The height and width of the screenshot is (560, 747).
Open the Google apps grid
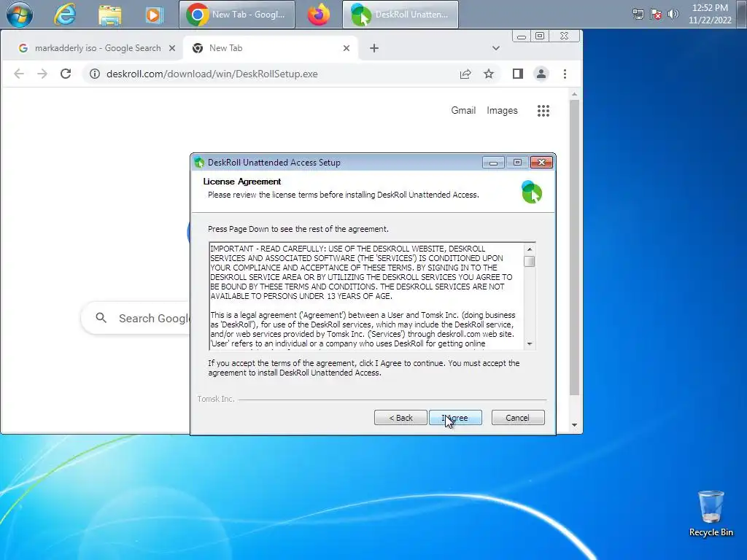point(543,111)
